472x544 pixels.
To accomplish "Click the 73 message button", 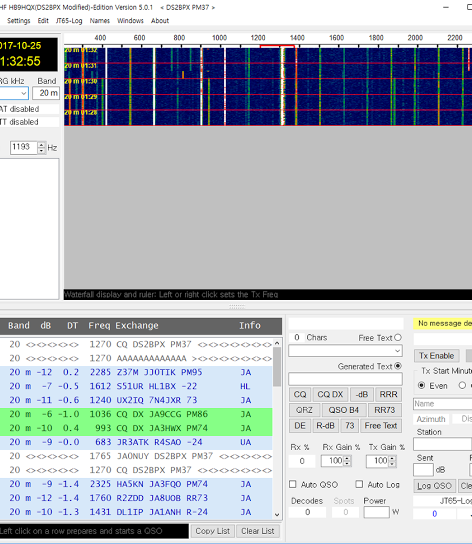I will [x=349, y=426].
